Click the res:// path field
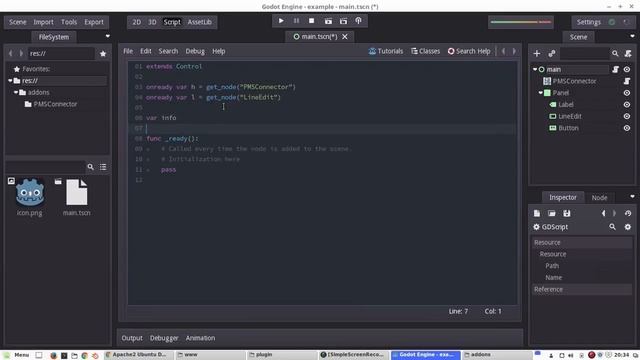Viewport: 640px width, 360px height. point(61,53)
